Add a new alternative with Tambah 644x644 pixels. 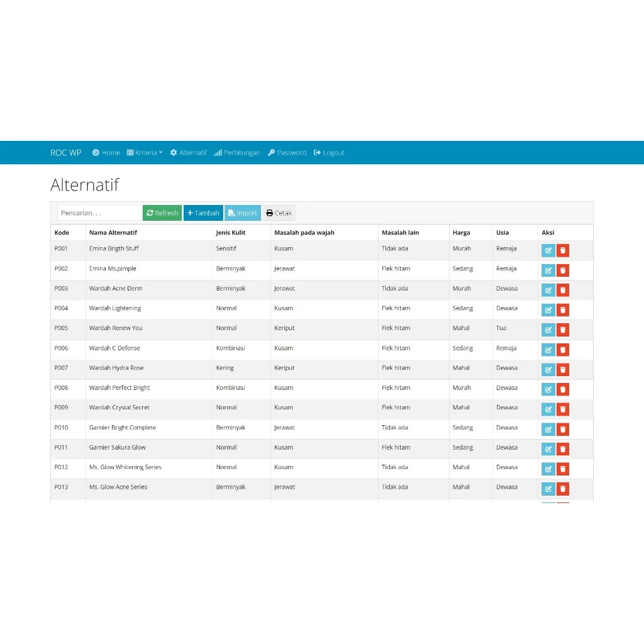tap(203, 213)
